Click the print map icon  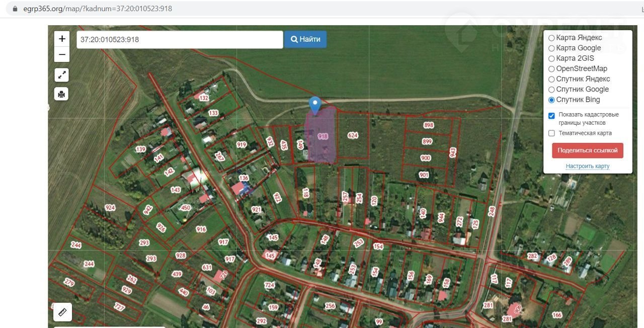tap(61, 94)
